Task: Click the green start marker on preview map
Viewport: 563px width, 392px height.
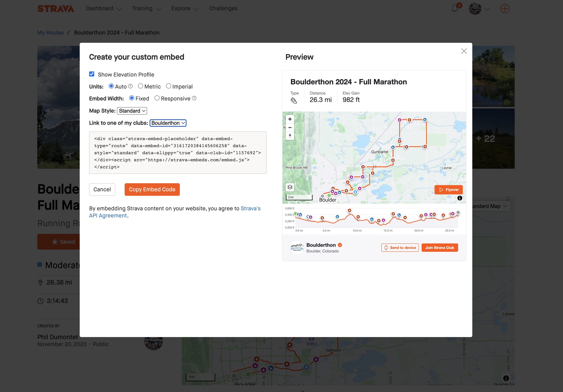Action: pos(329,196)
